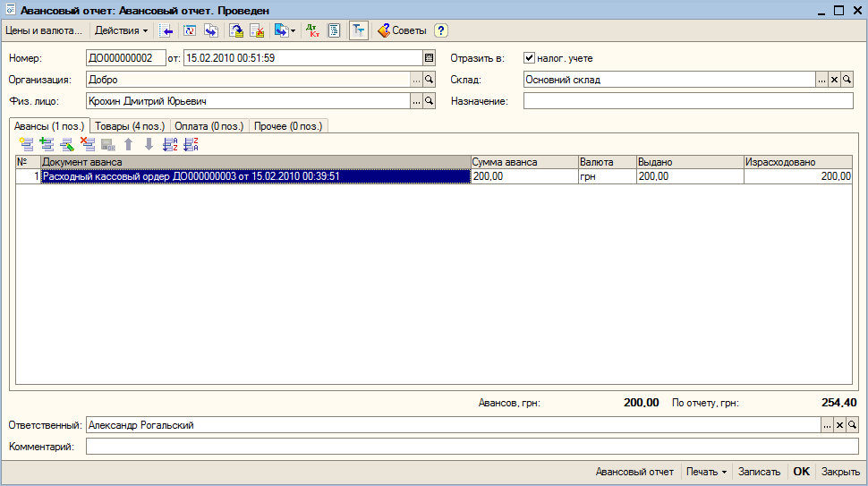Edit the current row with the pencil icon
Image resolution: width=868 pixels, height=486 pixels.
(x=67, y=144)
